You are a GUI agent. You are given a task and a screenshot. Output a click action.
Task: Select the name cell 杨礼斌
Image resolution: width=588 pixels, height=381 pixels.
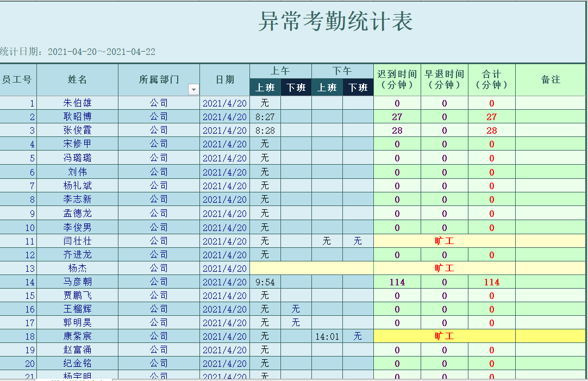click(x=78, y=186)
